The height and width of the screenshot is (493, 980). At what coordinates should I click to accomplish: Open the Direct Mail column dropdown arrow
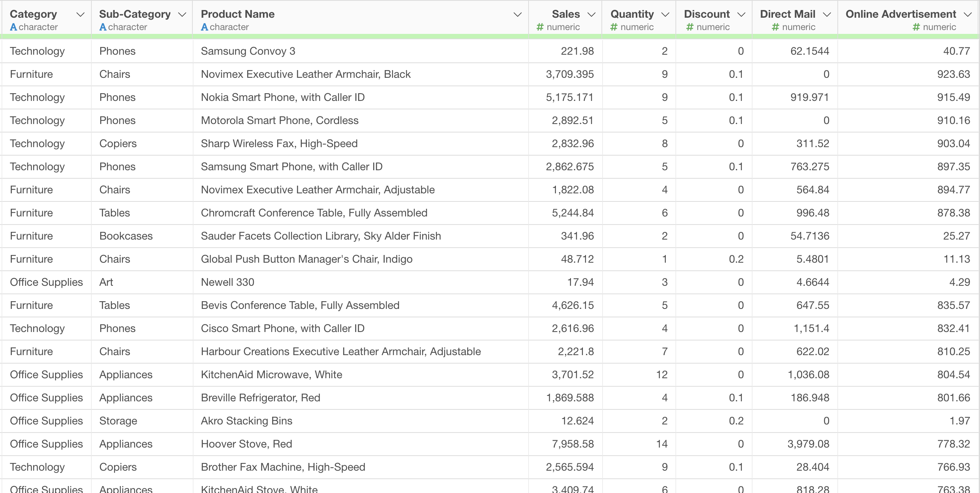(x=827, y=15)
